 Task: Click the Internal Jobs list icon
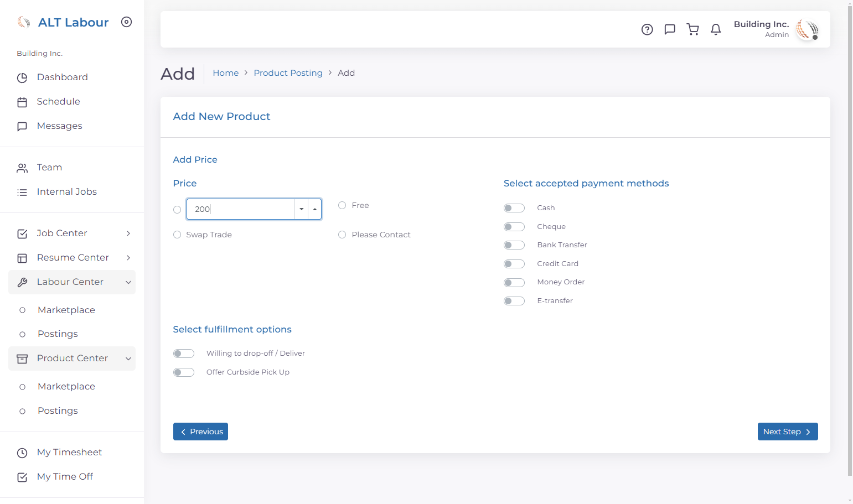(22, 193)
